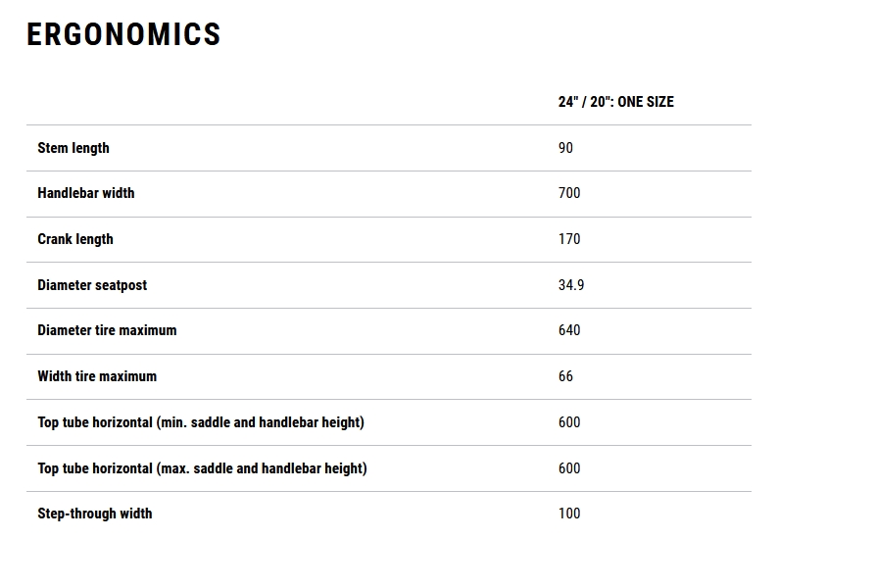
Task: Click the 24" / 20": ONE SIZE column header
Action: pos(615,102)
